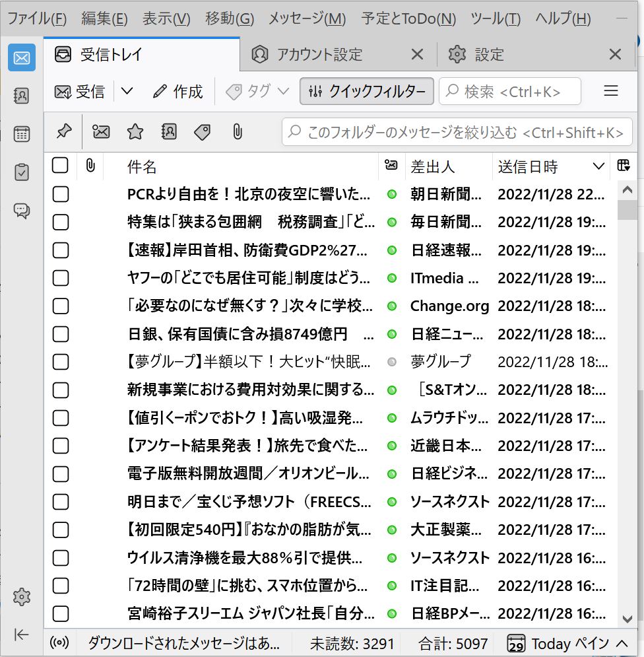
Task: Change sort order via 送信日時 column header
Action: click(551, 166)
